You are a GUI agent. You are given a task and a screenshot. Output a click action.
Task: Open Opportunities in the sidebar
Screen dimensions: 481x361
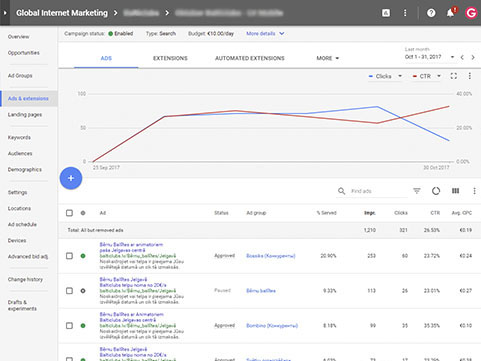click(24, 53)
